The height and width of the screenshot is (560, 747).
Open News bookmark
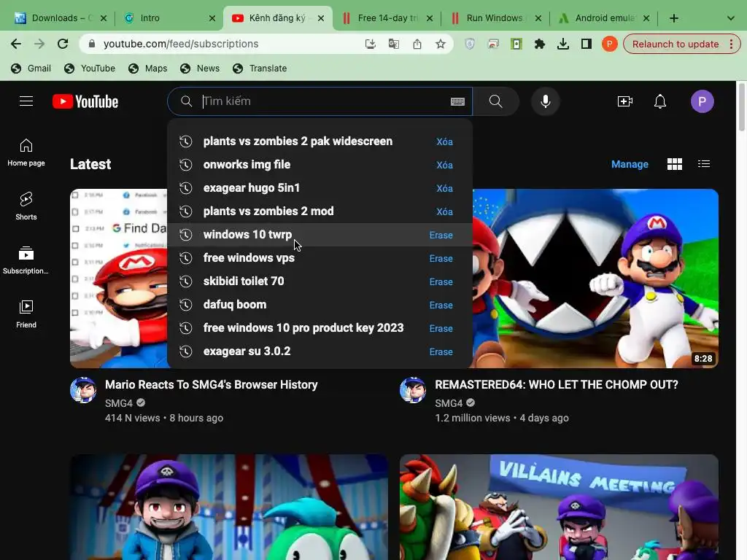(x=200, y=69)
